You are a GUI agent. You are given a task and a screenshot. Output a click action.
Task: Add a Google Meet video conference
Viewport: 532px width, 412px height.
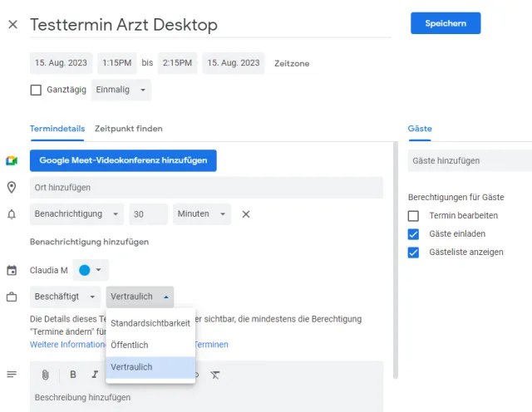pos(123,160)
